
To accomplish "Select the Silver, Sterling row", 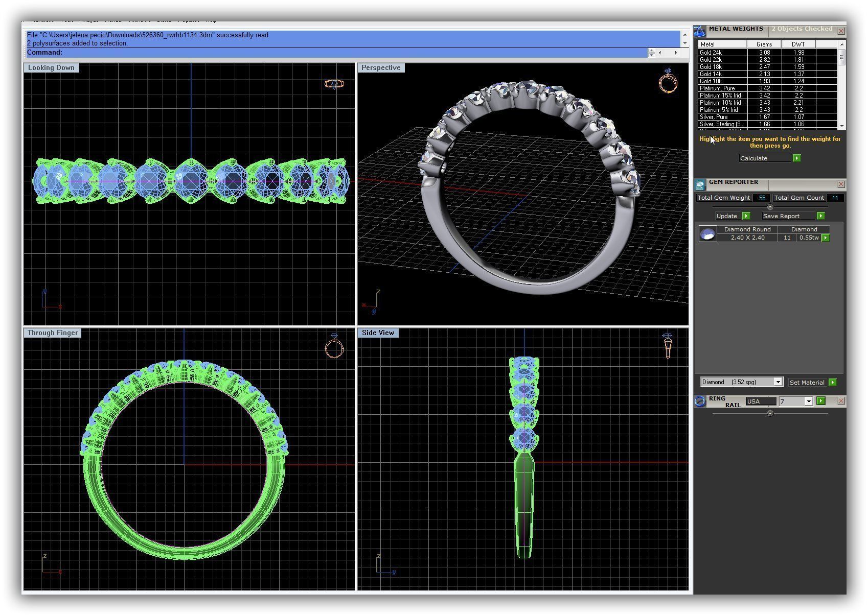I will point(767,124).
